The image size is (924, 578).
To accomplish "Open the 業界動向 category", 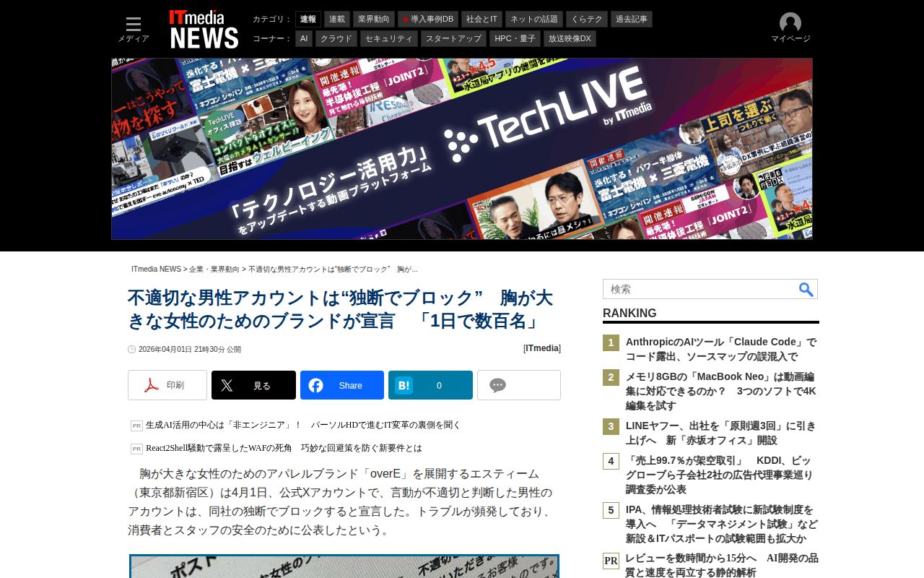I will 374,20.
